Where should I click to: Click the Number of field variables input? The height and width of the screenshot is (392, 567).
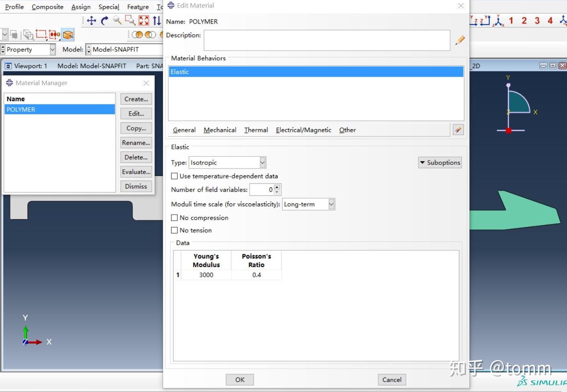(x=262, y=189)
